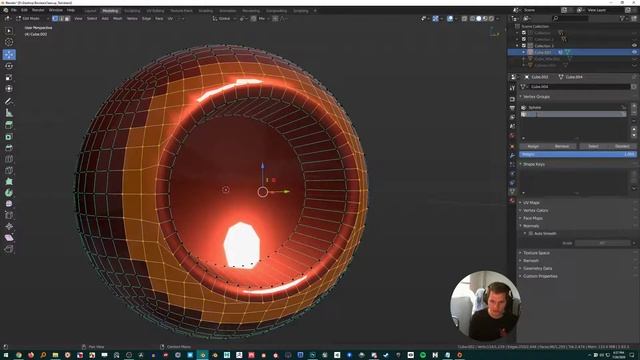Image resolution: width=640 pixels, height=360 pixels.
Task: Select the Knife tool
Action: [9, 170]
